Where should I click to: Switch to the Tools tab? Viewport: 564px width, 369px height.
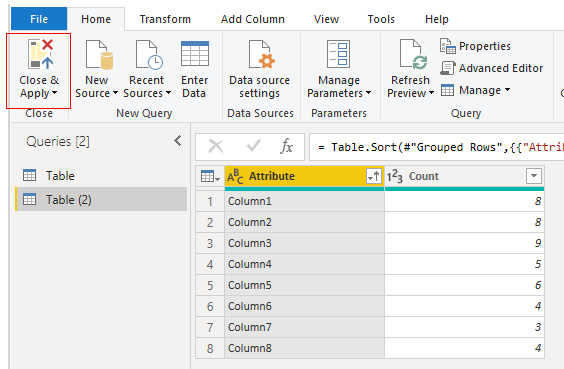[381, 19]
